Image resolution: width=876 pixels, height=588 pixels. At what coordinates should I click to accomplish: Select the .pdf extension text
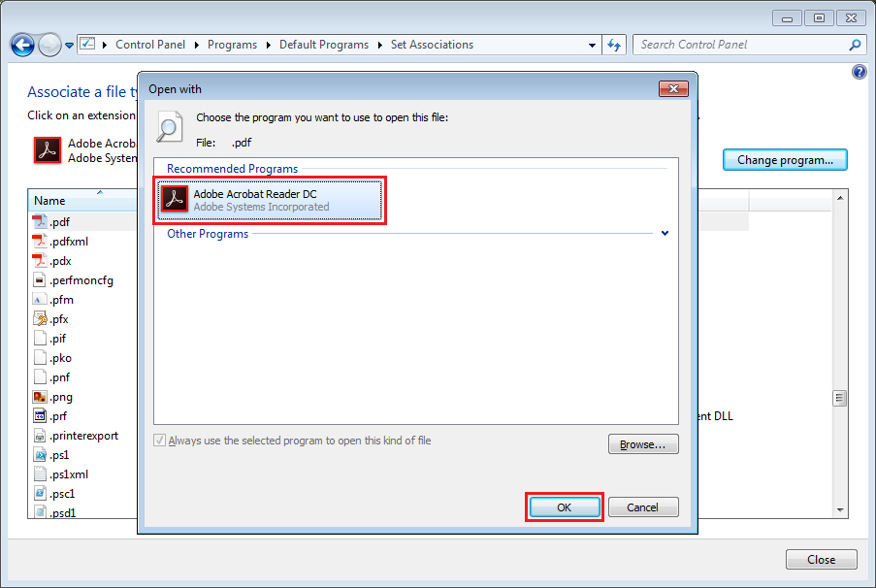(x=59, y=222)
